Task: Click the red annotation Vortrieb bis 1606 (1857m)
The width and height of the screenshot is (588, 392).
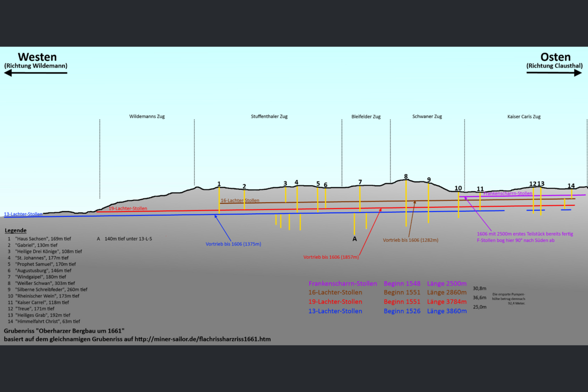Action: pyautogui.click(x=331, y=257)
